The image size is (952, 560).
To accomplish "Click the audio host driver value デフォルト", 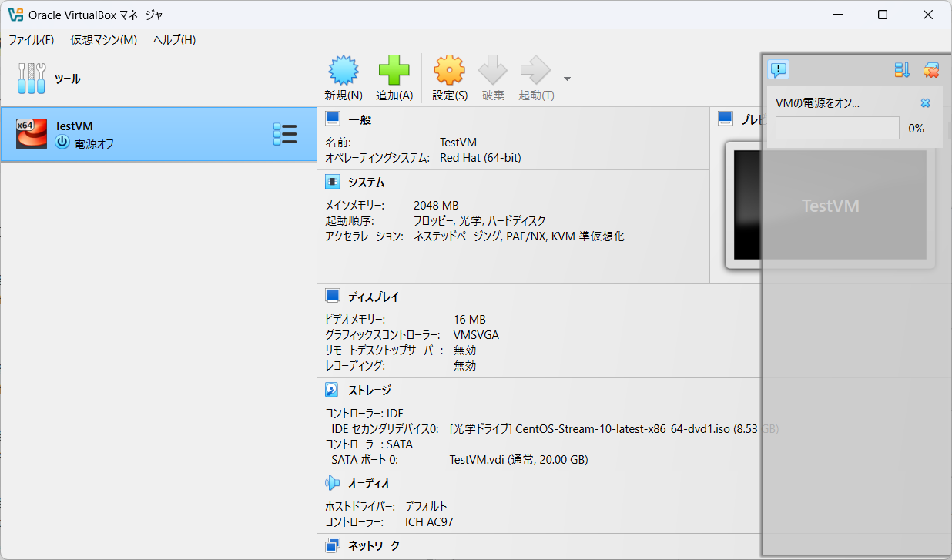I will (426, 507).
